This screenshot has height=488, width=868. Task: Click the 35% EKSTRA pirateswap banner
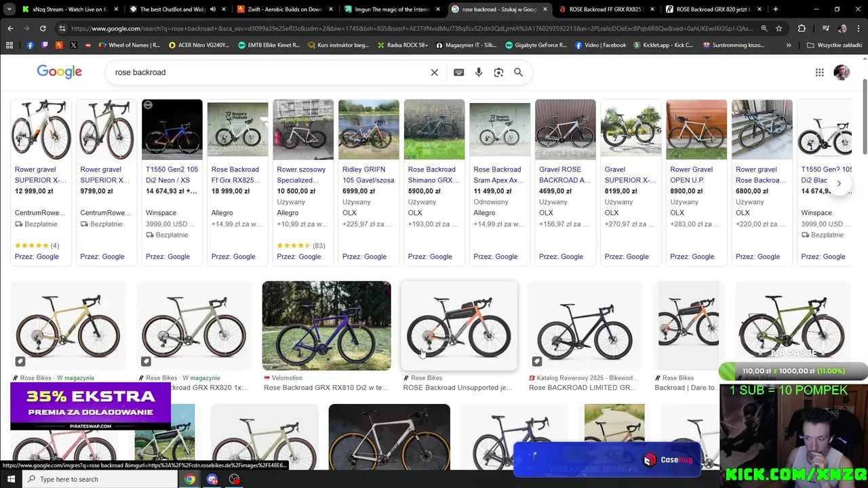coord(91,405)
